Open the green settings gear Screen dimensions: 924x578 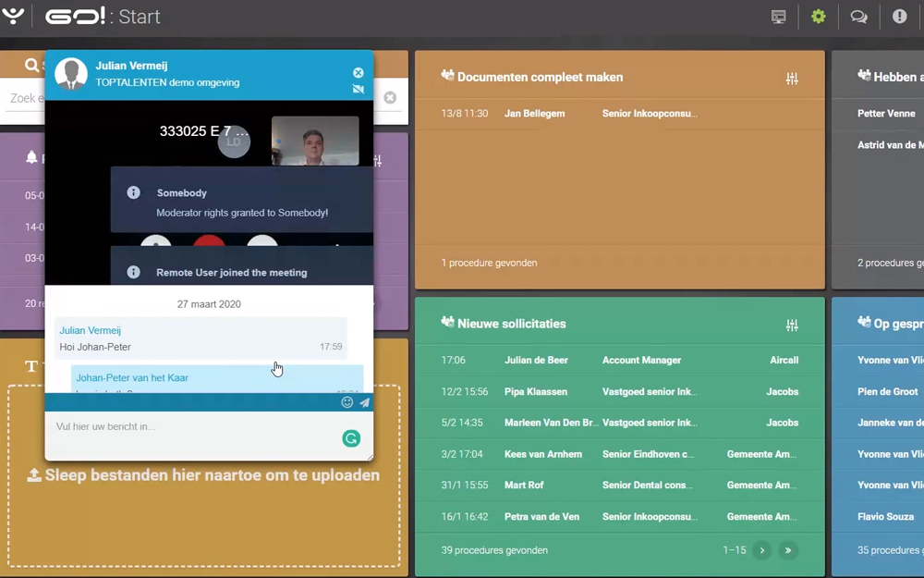click(819, 17)
